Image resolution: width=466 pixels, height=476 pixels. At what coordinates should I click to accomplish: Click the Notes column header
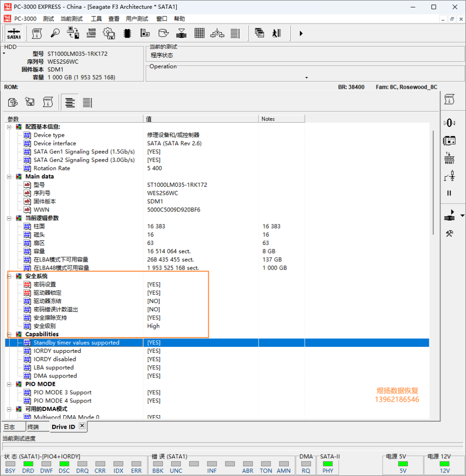tap(282, 119)
